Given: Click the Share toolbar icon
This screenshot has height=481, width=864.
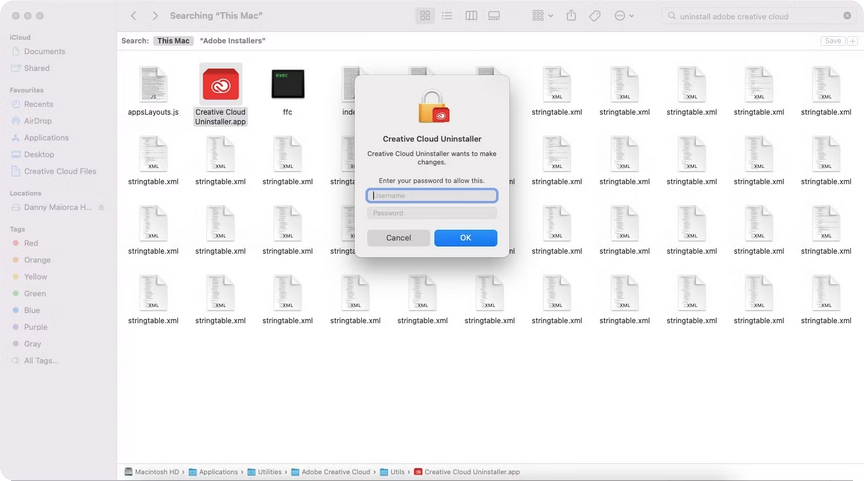Looking at the screenshot, I should pyautogui.click(x=572, y=16).
